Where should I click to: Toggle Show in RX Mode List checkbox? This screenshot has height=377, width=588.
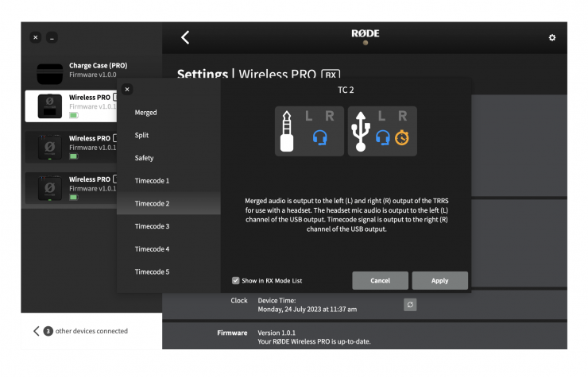click(x=236, y=280)
